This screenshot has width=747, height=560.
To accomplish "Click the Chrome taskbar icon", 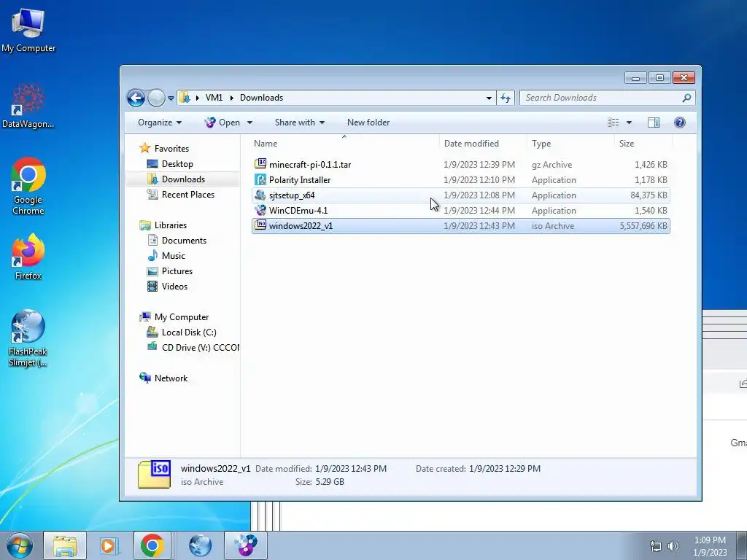I will pyautogui.click(x=152, y=545).
